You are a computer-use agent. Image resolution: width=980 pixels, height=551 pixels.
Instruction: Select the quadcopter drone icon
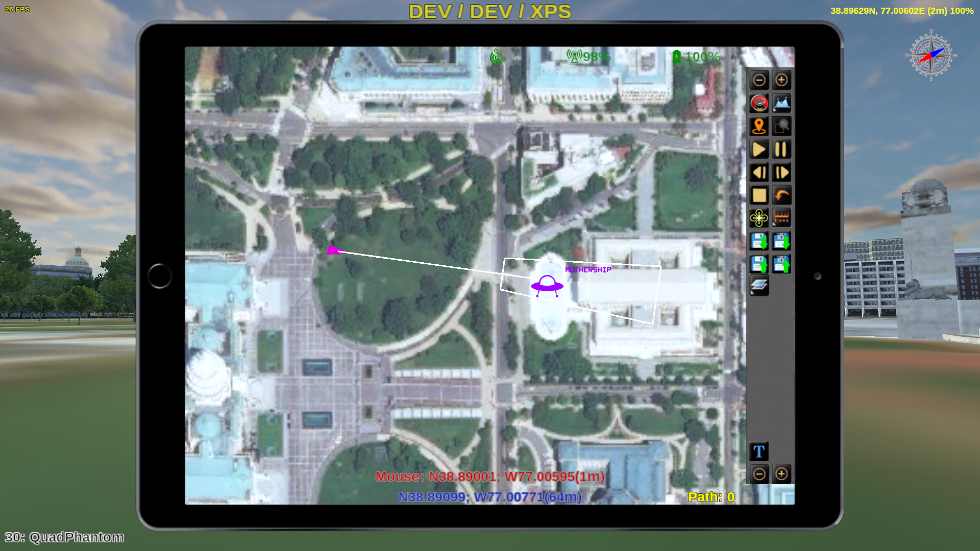click(x=759, y=218)
